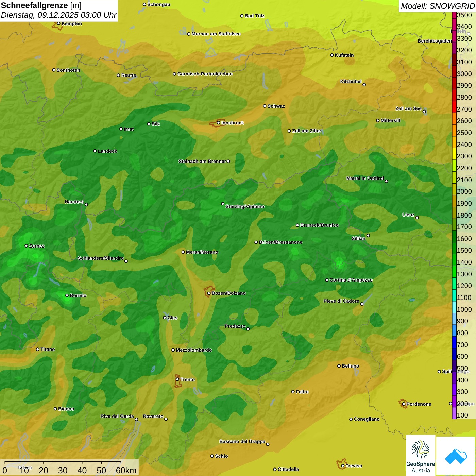Select the 100 m violet legend swatch
The image size is (476, 476).
454,413
